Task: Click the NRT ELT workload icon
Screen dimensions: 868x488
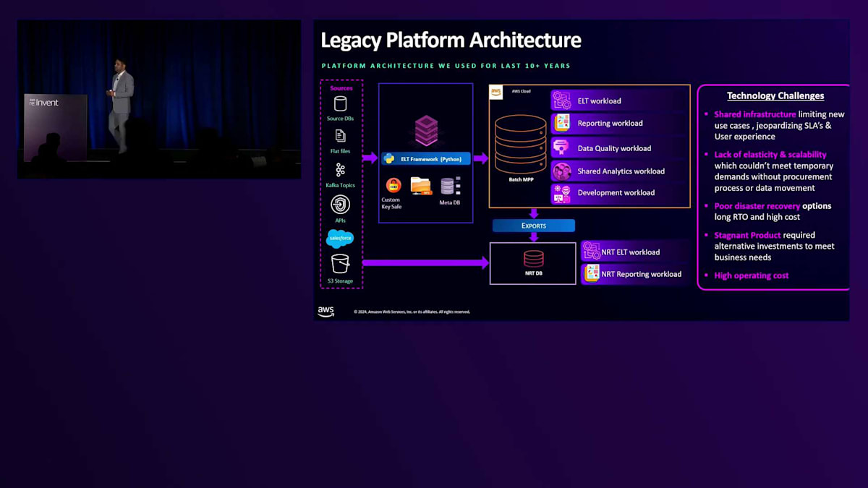Action: (592, 252)
